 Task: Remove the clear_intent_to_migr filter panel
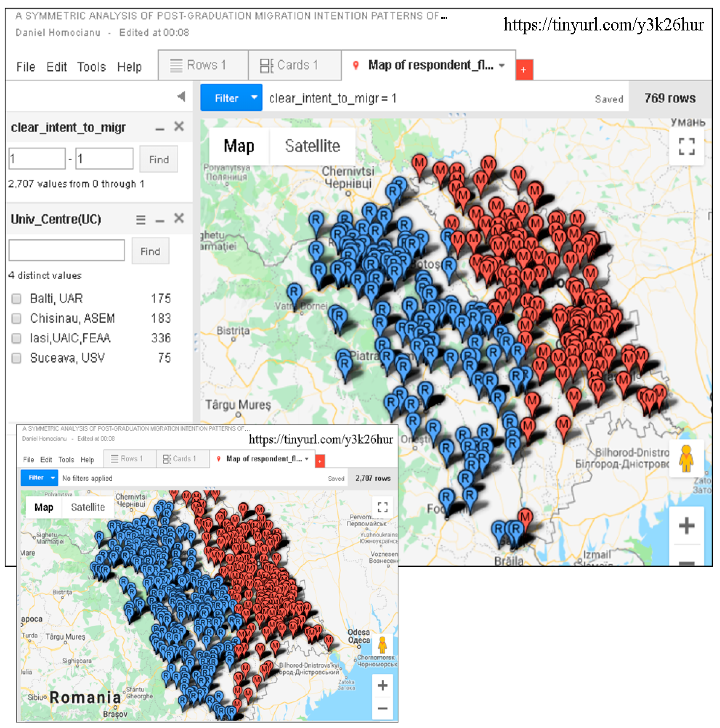(179, 126)
